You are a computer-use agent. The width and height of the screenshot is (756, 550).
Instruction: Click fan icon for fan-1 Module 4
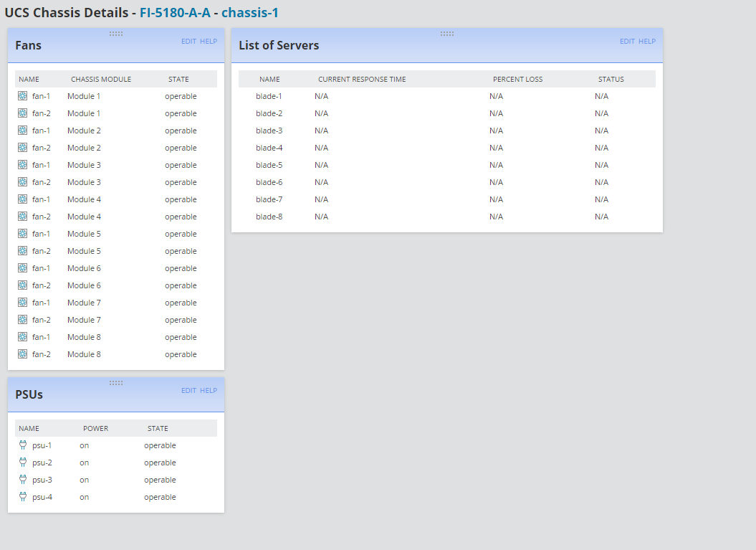click(23, 199)
